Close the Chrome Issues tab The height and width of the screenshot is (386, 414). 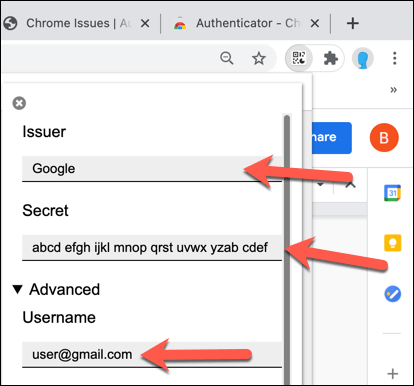pyautogui.click(x=145, y=23)
